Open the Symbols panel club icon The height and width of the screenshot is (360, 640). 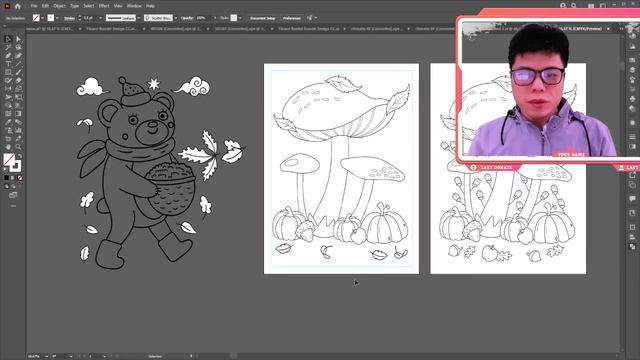click(x=632, y=99)
